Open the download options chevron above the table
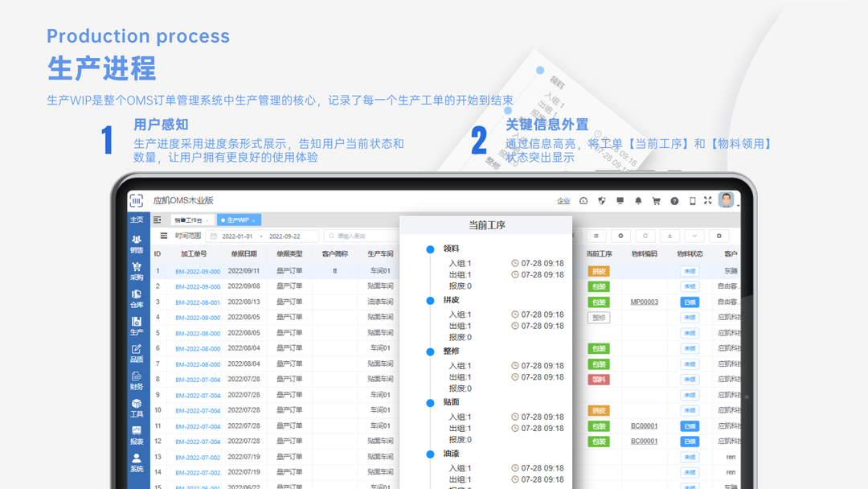868x489 pixels. pyautogui.click(x=694, y=236)
